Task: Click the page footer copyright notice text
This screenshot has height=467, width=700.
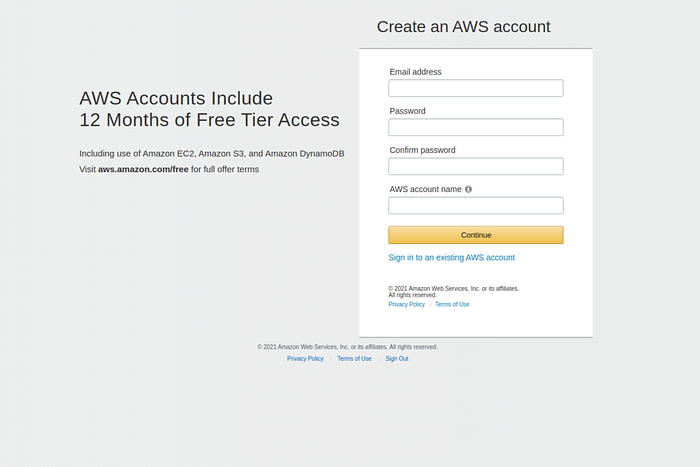Action: click(347, 347)
